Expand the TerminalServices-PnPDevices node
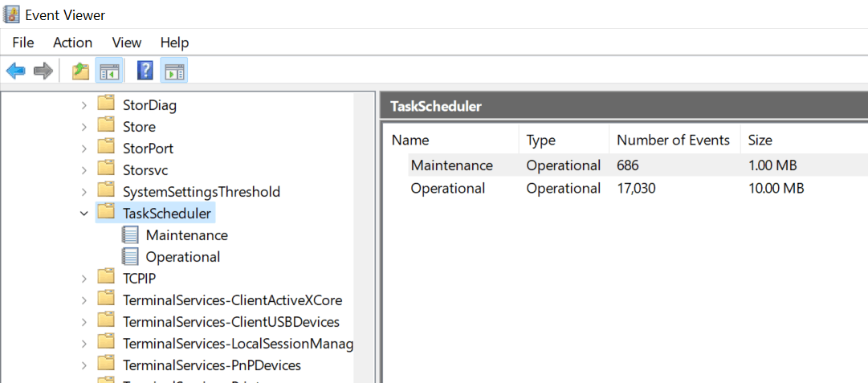The width and height of the screenshot is (868, 383). click(84, 365)
